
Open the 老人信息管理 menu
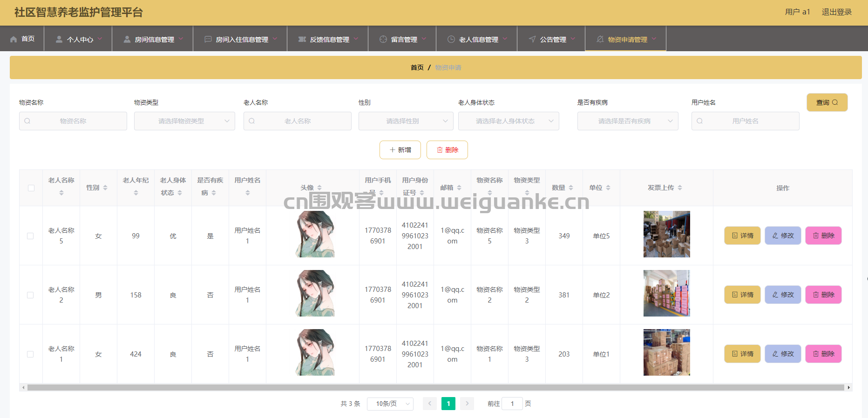(x=477, y=39)
